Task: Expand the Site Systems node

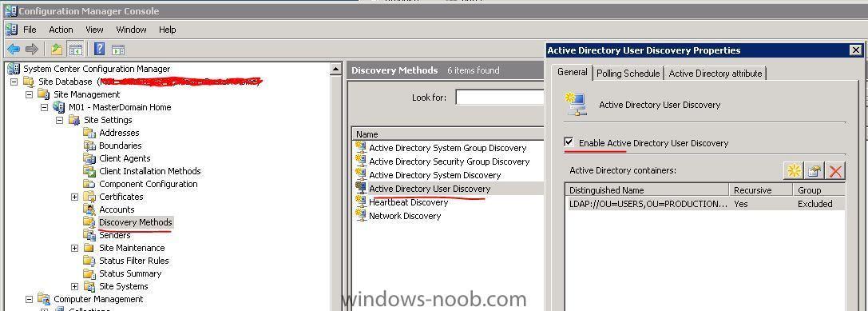Action: point(75,286)
